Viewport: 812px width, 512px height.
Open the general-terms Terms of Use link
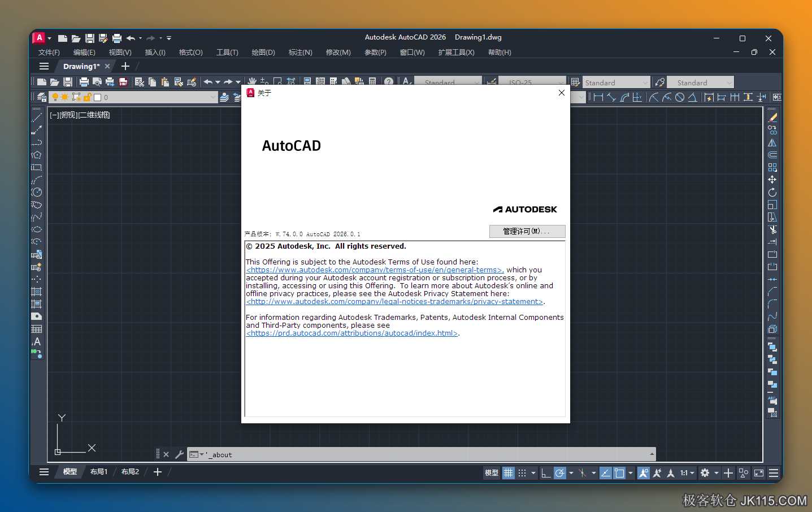tap(374, 270)
